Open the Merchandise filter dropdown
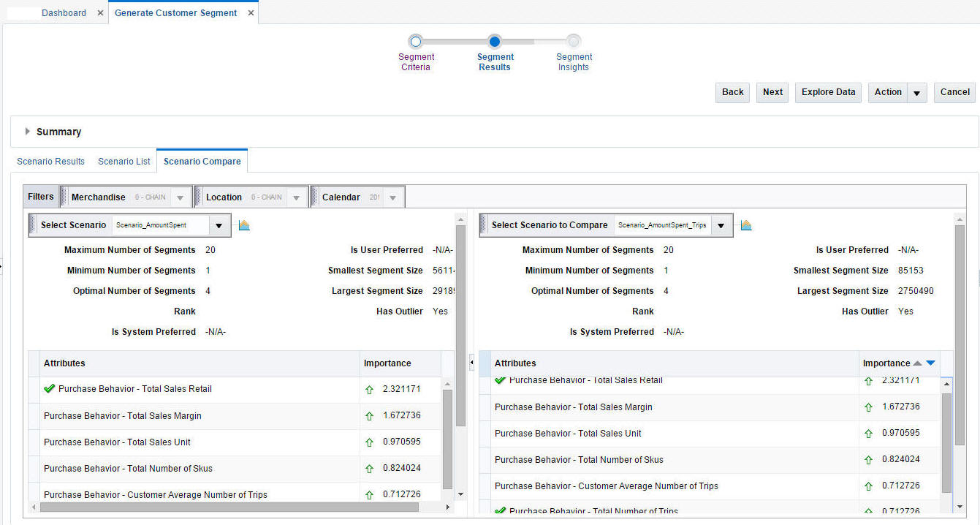The image size is (980, 525). 181,197
